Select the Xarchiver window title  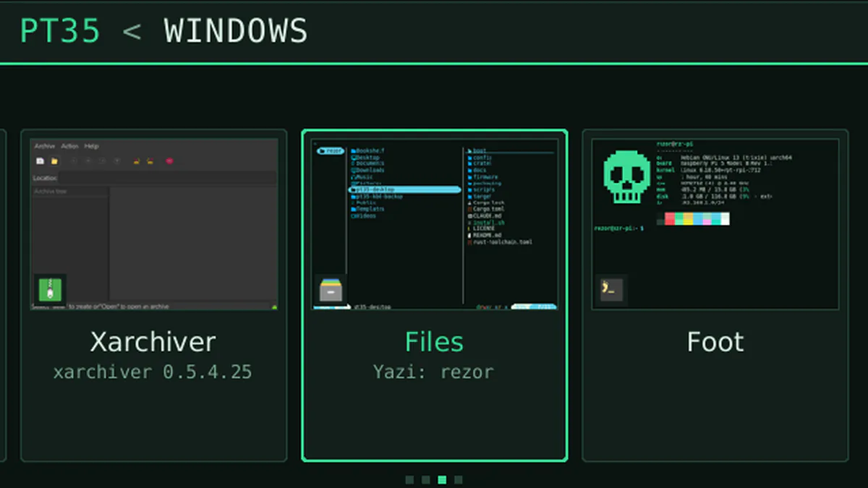(x=153, y=341)
